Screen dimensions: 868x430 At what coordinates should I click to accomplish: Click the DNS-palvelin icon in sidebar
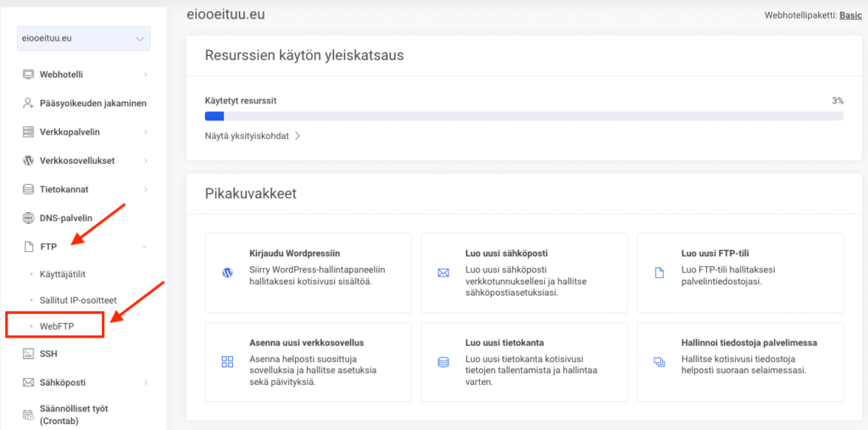pyautogui.click(x=28, y=218)
